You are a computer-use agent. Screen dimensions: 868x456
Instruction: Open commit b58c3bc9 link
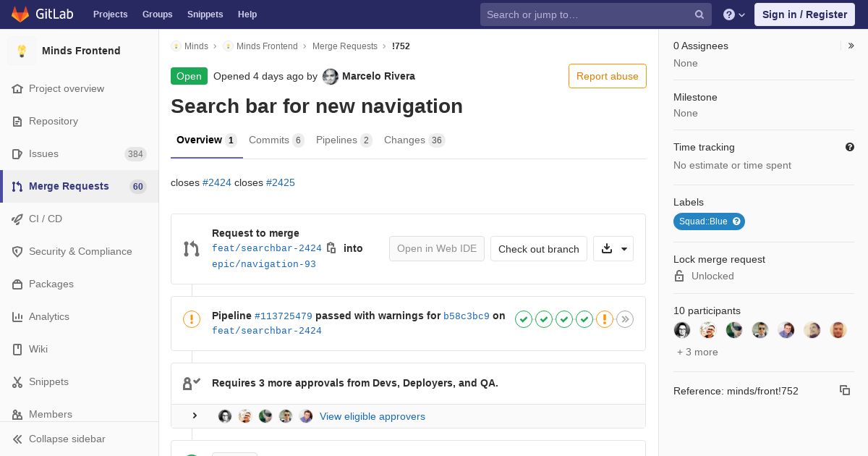[x=467, y=316]
